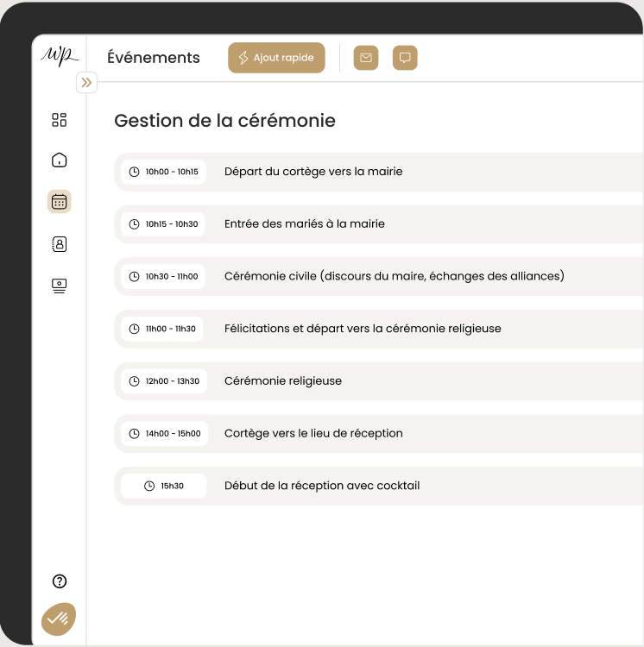Select the Cérémonie civile event row

(x=379, y=276)
